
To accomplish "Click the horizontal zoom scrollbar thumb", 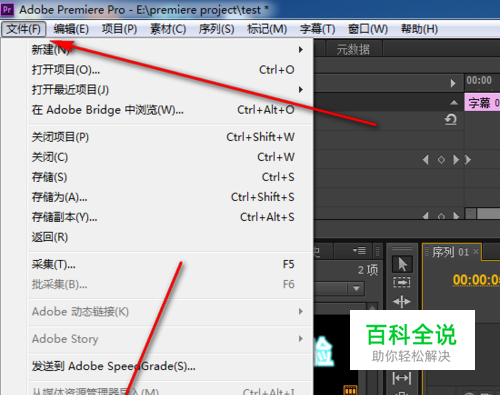I will tap(488, 214).
